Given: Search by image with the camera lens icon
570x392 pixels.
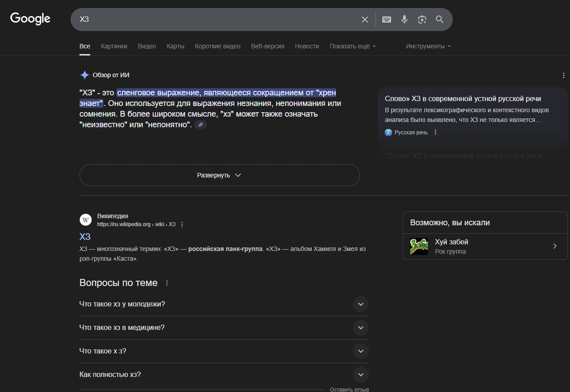Looking at the screenshot, I should click(422, 20).
